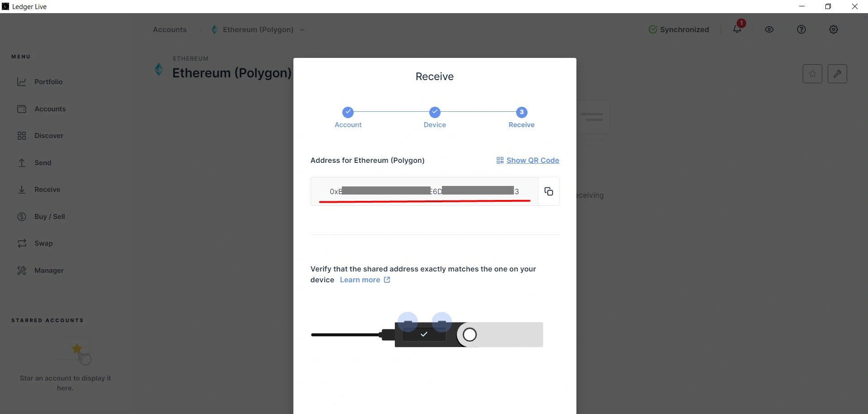
Task: Click the Manager tools icon
Action: (22, 271)
